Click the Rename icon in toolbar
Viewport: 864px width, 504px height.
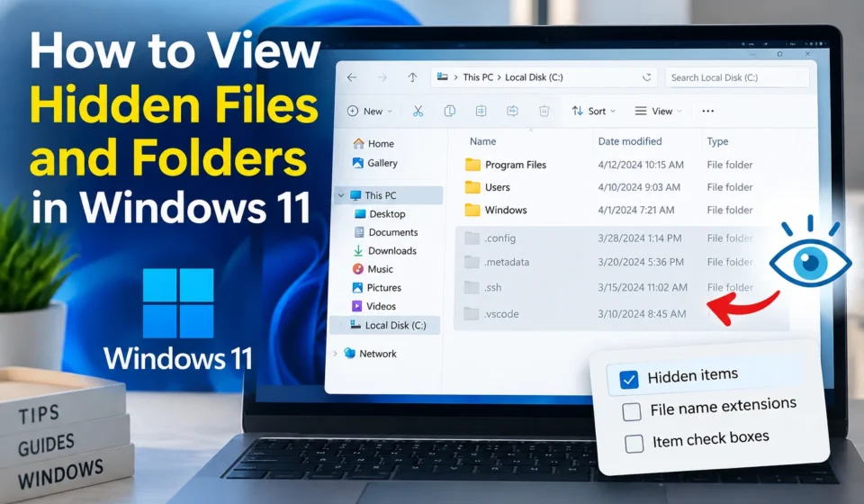click(x=512, y=112)
